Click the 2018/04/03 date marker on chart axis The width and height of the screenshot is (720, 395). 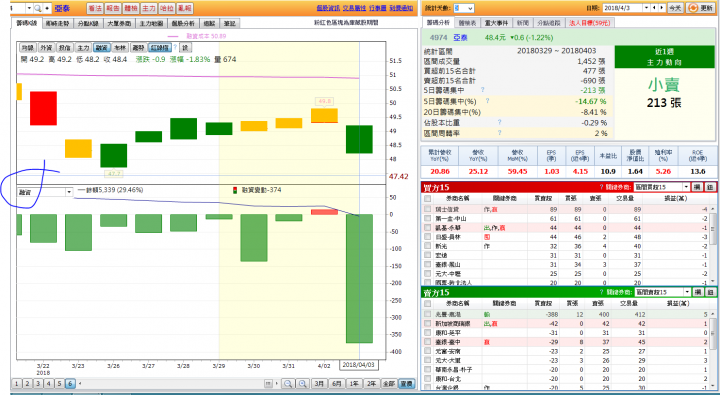[x=358, y=365]
